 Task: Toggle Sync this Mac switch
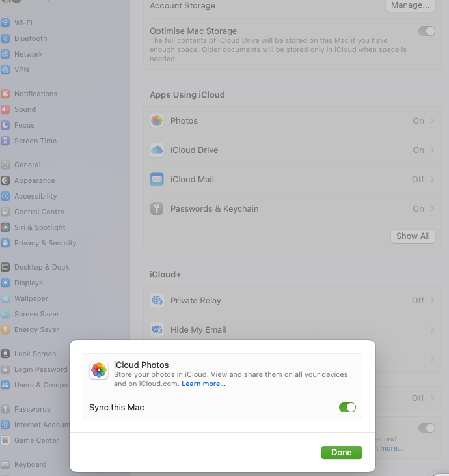[x=347, y=408]
